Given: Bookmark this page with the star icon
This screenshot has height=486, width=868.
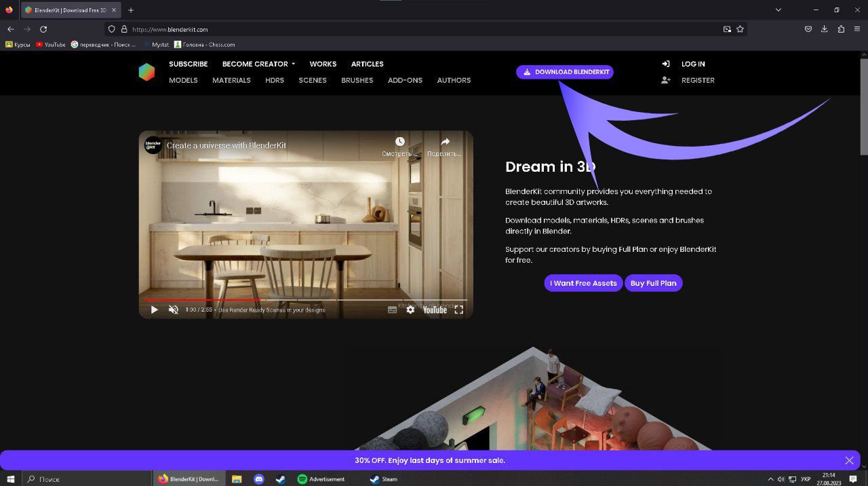Looking at the screenshot, I should coord(740,29).
